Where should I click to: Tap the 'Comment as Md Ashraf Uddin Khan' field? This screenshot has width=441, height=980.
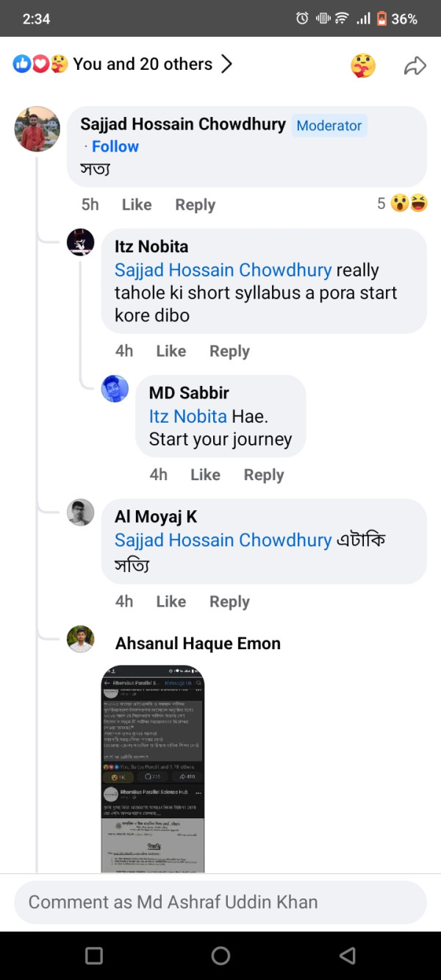click(220, 902)
